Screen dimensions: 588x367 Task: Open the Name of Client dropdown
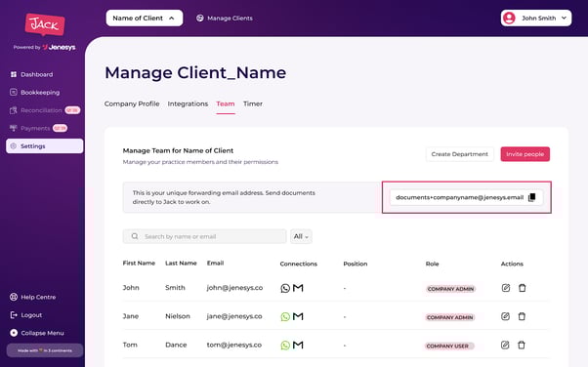pyautogui.click(x=145, y=18)
